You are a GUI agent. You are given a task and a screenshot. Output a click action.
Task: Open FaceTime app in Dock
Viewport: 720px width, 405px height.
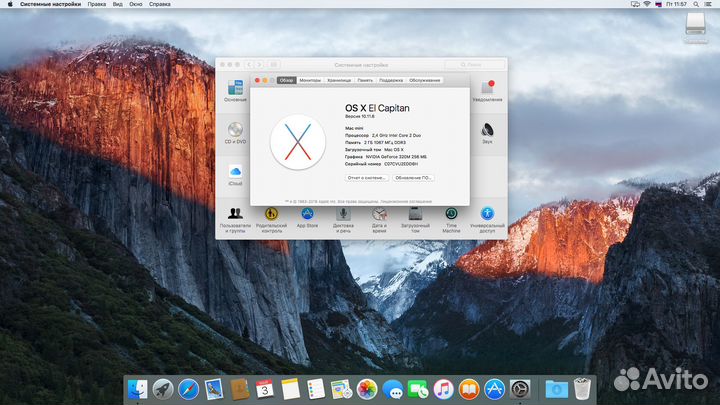[418, 389]
